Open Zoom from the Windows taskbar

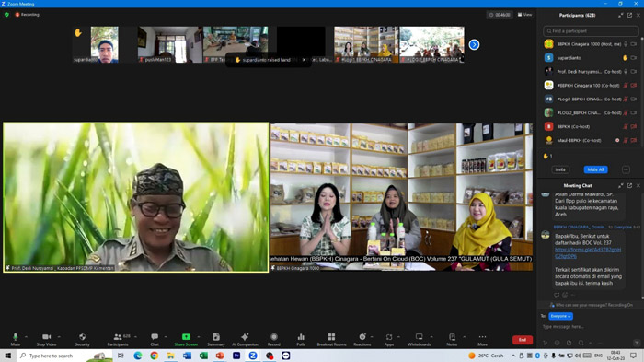(x=253, y=356)
